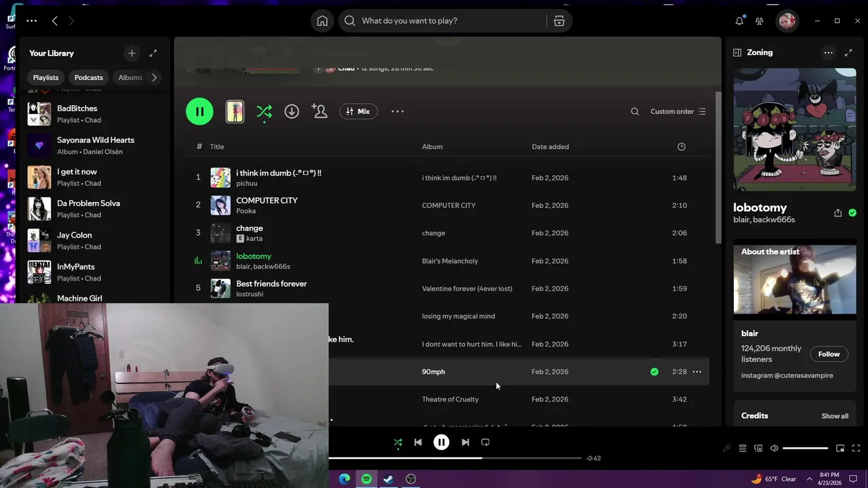The image size is (868, 488).
Task: Click the playlist preview cover thumbnail
Action: [x=235, y=111]
